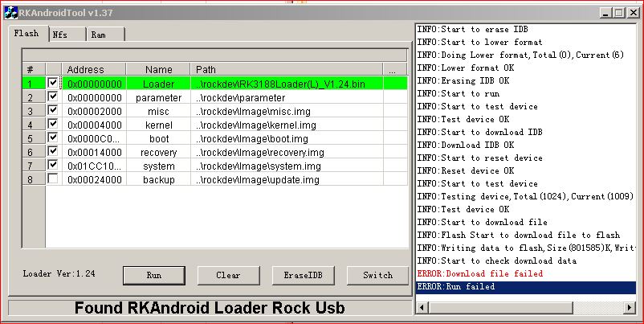This screenshot has width=644, height=324.
Task: Enable the backup row checkbox
Action: [52, 178]
